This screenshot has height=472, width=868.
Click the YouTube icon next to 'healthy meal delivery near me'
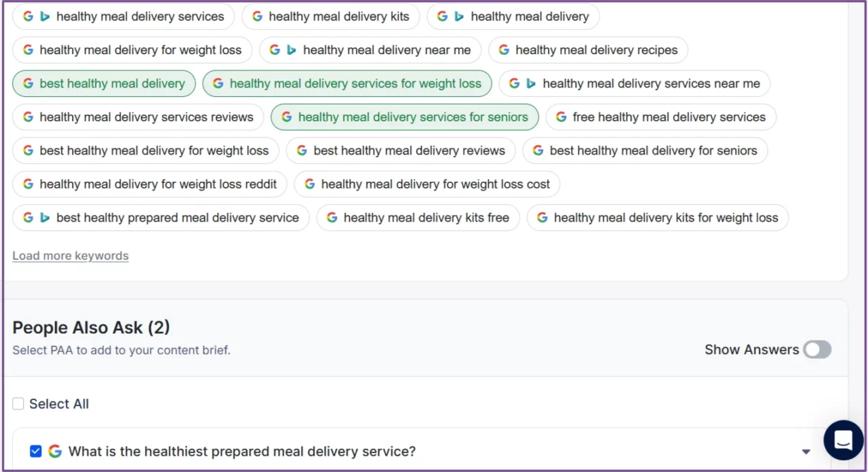[x=292, y=50]
